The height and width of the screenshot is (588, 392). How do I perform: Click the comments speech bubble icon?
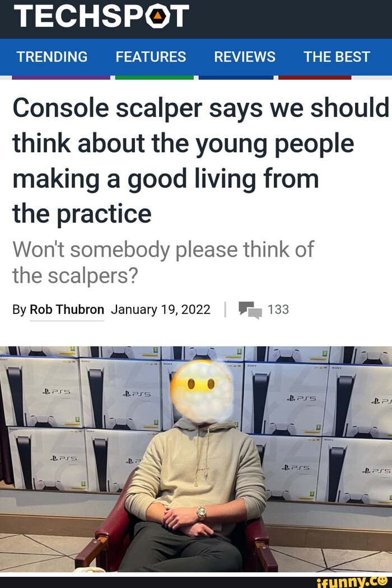click(250, 310)
